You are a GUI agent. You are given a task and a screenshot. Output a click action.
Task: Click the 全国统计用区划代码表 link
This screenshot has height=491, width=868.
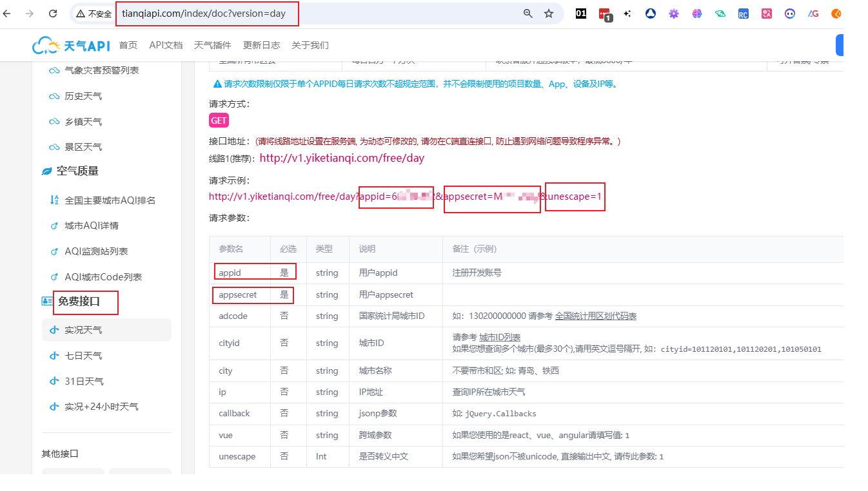coord(596,316)
